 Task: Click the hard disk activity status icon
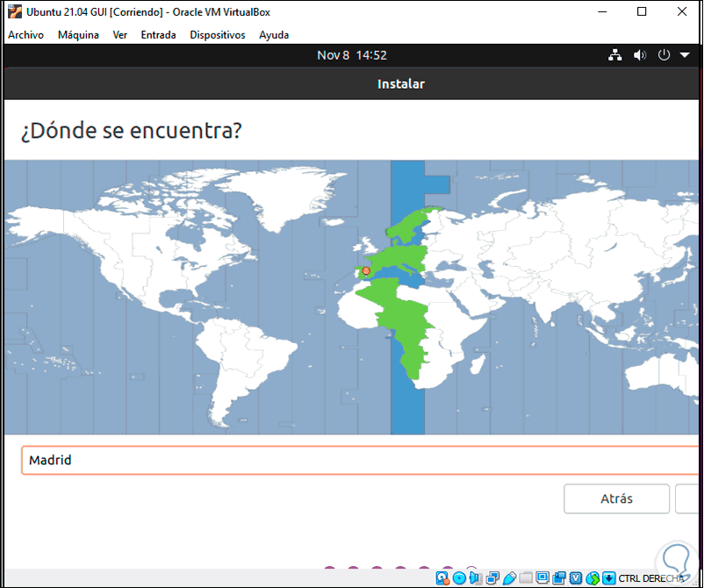pyautogui.click(x=442, y=578)
